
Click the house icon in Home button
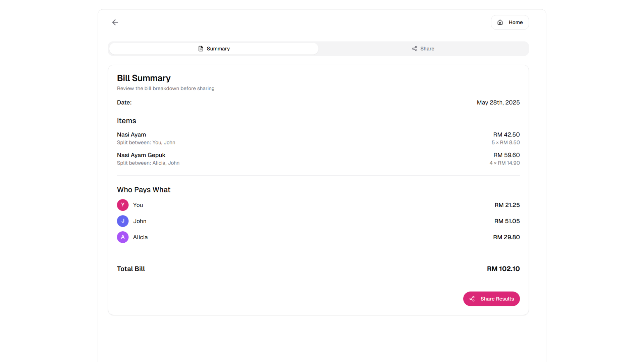tap(500, 22)
